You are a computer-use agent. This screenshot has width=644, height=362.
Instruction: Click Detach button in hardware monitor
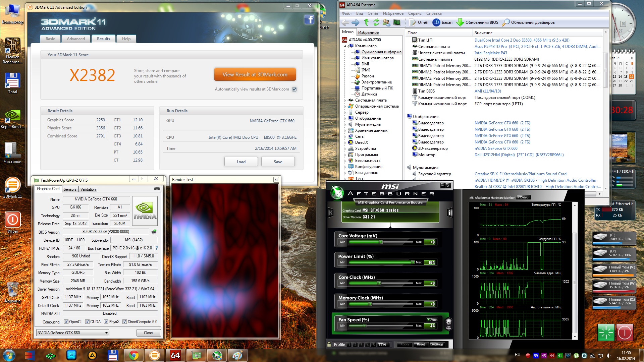pyautogui.click(x=523, y=197)
